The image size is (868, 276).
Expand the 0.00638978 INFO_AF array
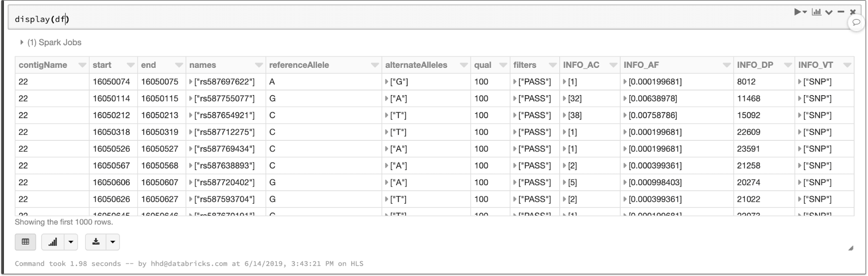coord(625,99)
